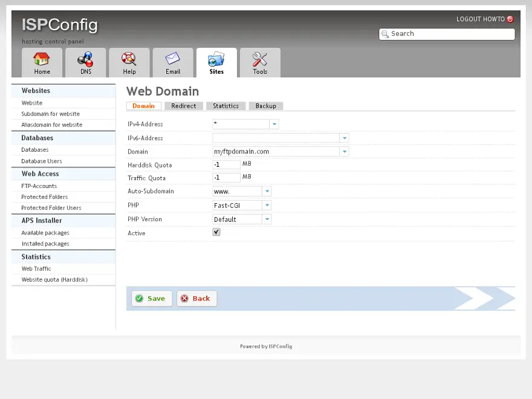
Task: Click the Traffic Quota input field
Action: click(x=226, y=178)
